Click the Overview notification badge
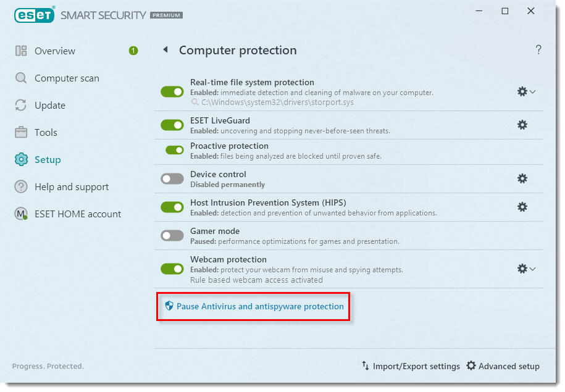The width and height of the screenshot is (565, 392). pyautogui.click(x=133, y=51)
